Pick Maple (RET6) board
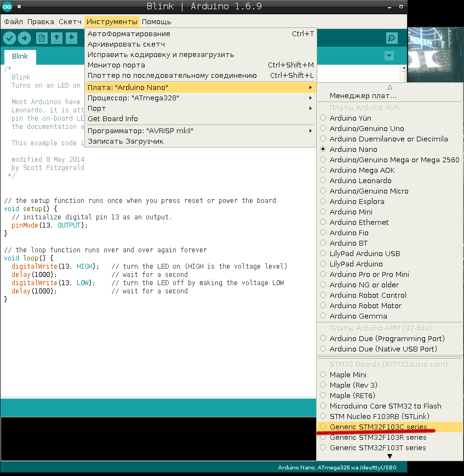The image size is (464, 476). [x=390, y=395]
